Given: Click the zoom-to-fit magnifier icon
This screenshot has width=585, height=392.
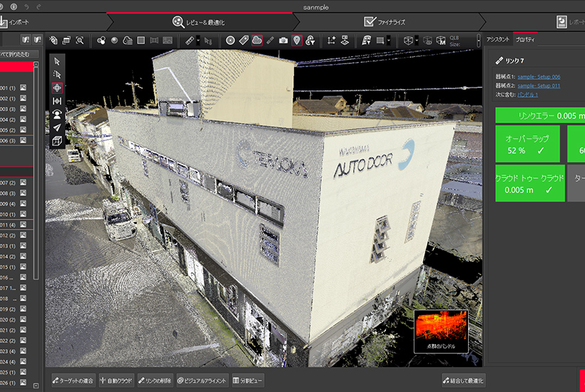Looking at the screenshot, I should [x=80, y=40].
